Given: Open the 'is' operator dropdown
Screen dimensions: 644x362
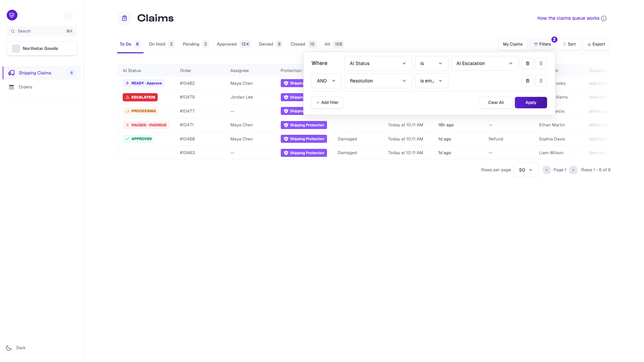Looking at the screenshot, I should [x=431, y=63].
